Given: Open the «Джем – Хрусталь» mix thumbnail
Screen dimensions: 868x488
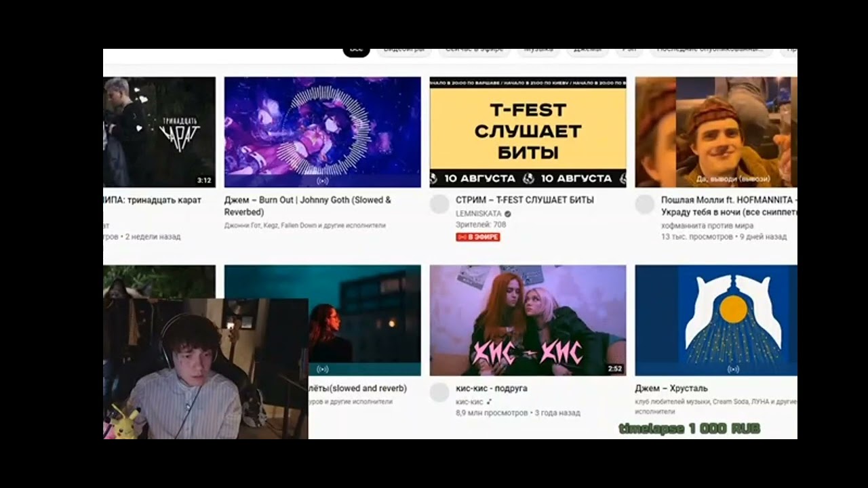Looking at the screenshot, I should point(716,321).
